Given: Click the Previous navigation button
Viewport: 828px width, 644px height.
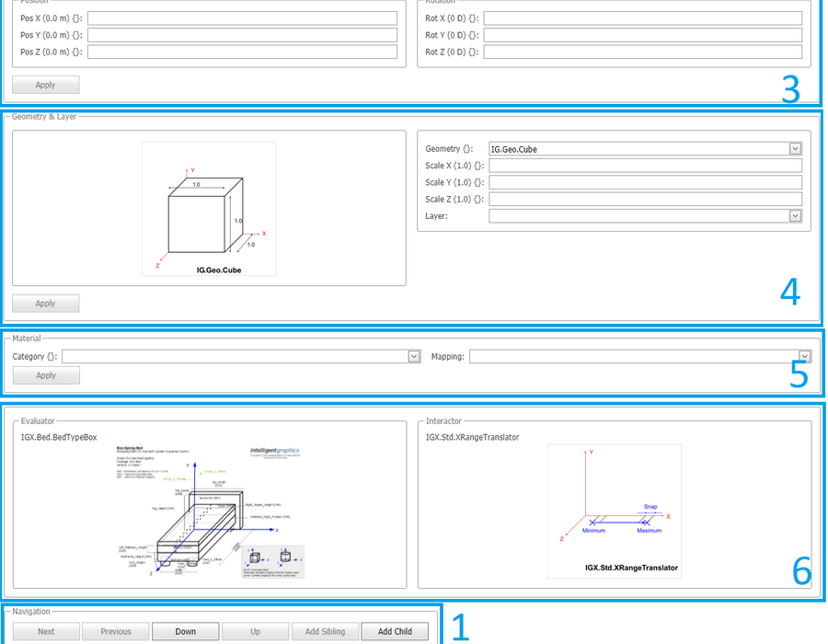Looking at the screenshot, I should click(116, 631).
